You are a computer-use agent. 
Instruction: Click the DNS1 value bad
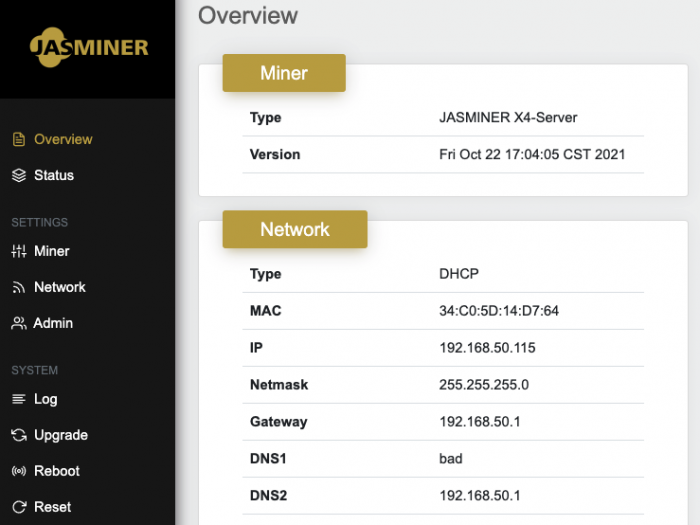point(451,459)
